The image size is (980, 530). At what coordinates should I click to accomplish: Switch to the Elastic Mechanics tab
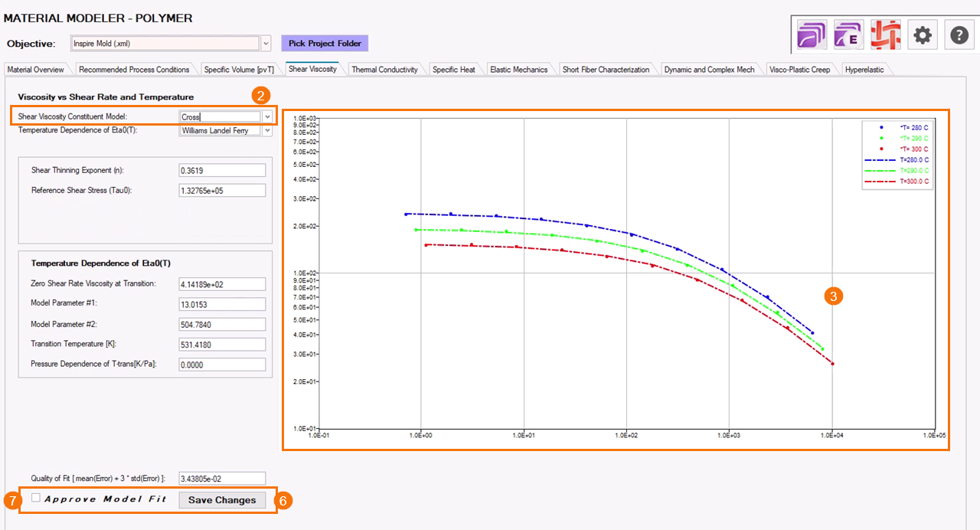519,70
